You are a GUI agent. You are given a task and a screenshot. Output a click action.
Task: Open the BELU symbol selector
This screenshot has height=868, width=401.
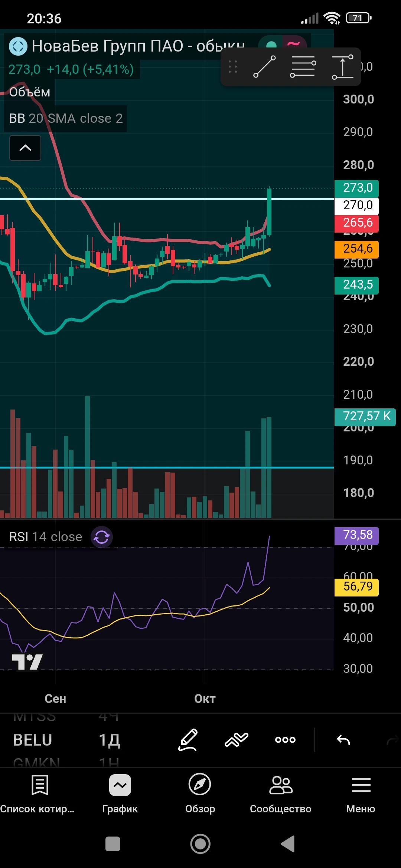click(33, 740)
